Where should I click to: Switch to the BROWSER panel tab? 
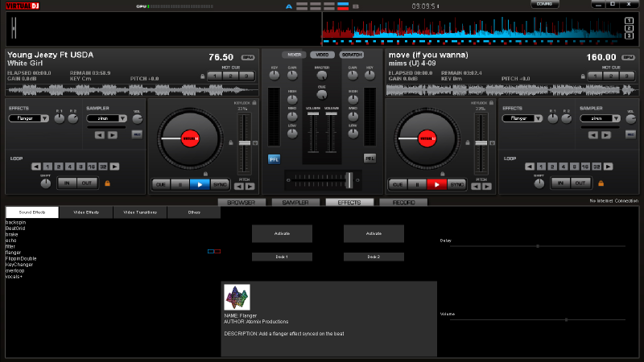242,203
